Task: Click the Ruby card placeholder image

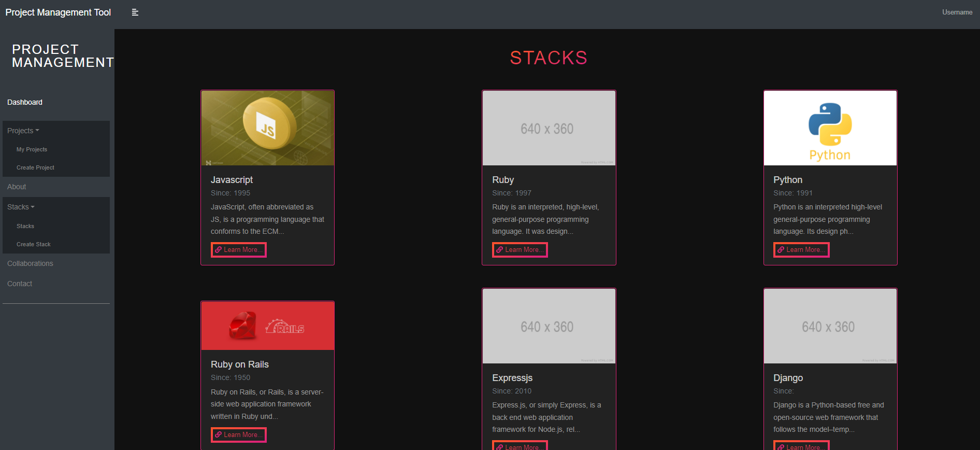Action: tap(549, 128)
